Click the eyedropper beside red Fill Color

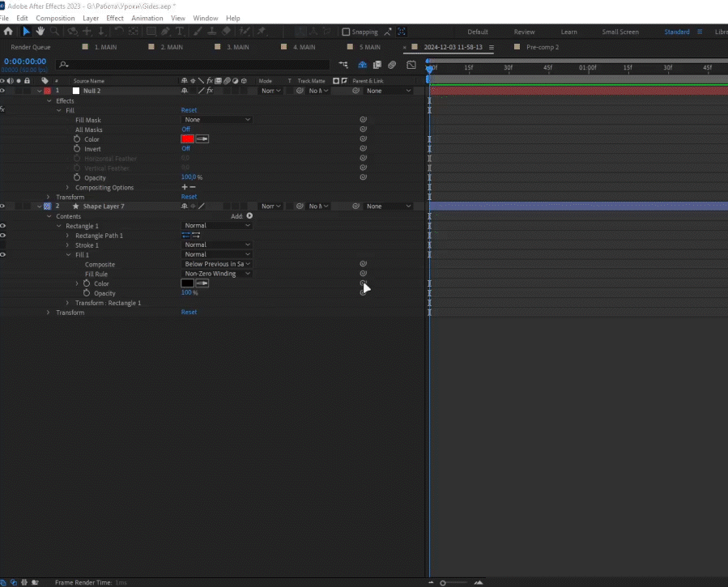(x=202, y=138)
